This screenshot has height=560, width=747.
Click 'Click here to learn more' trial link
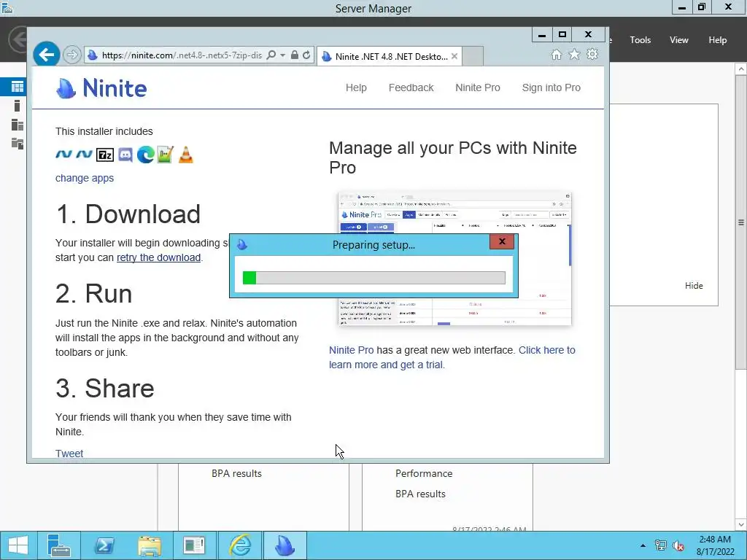[452, 357]
